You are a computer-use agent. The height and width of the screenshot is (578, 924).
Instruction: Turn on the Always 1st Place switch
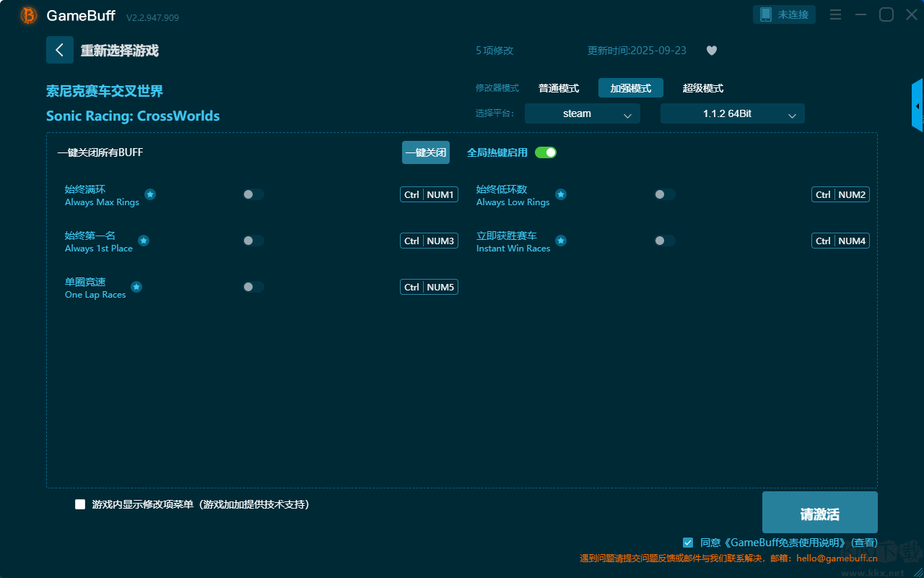click(253, 241)
